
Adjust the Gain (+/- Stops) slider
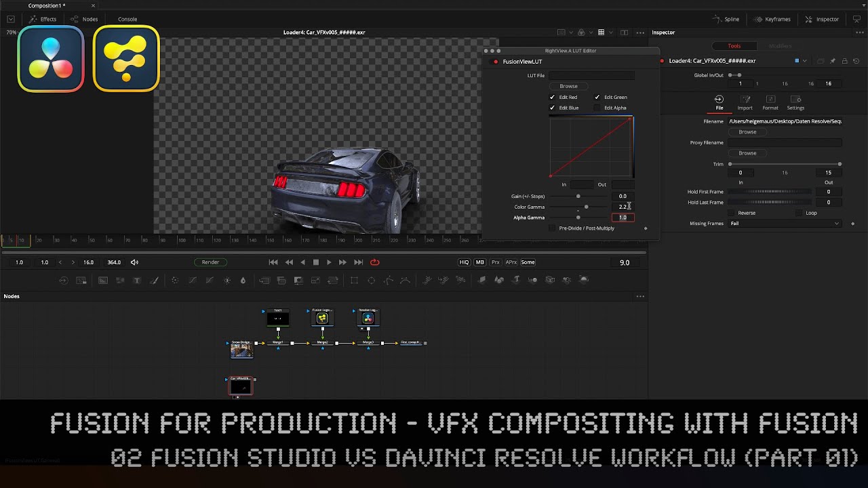(x=578, y=197)
